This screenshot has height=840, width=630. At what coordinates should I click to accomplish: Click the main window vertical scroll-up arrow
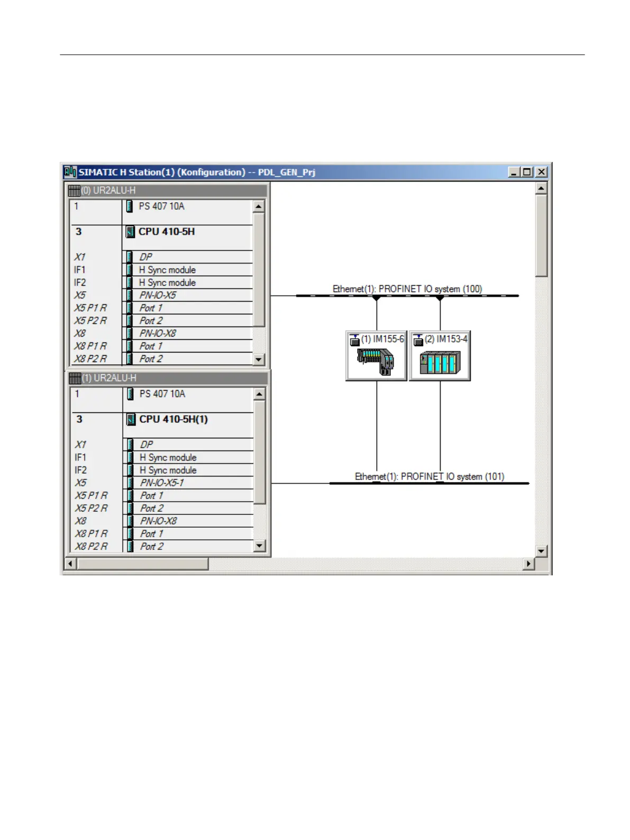click(x=541, y=189)
